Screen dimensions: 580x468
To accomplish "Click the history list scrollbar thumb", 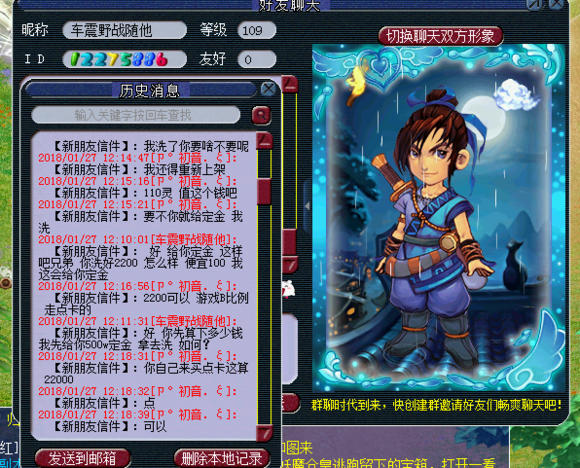I will click(264, 191).
